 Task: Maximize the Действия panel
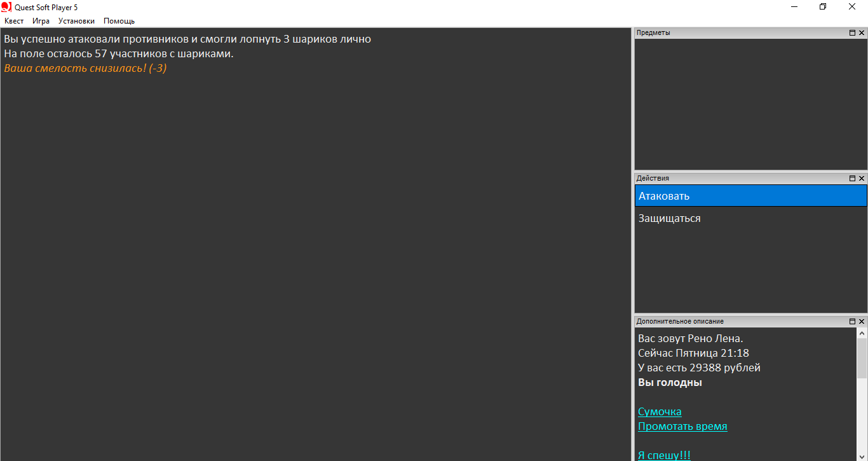click(x=852, y=179)
